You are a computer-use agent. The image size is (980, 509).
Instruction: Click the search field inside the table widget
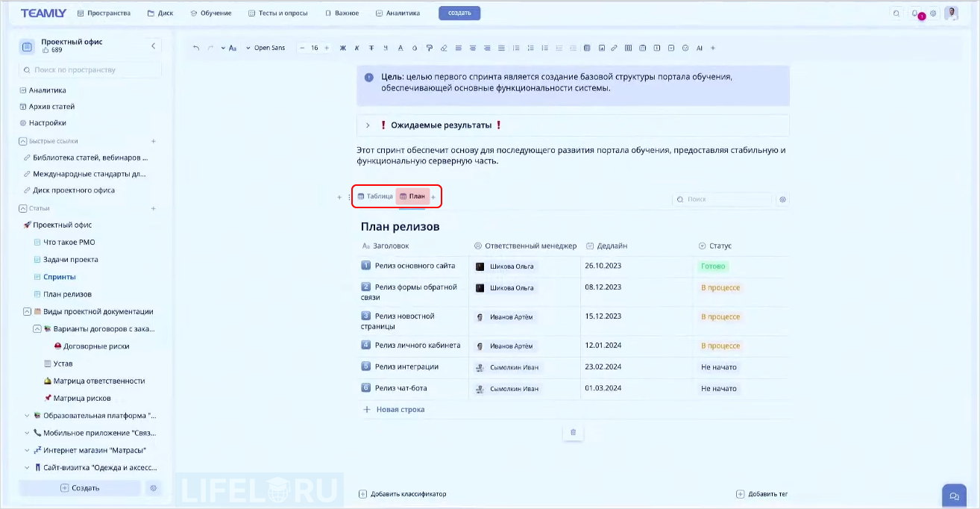pyautogui.click(x=722, y=199)
